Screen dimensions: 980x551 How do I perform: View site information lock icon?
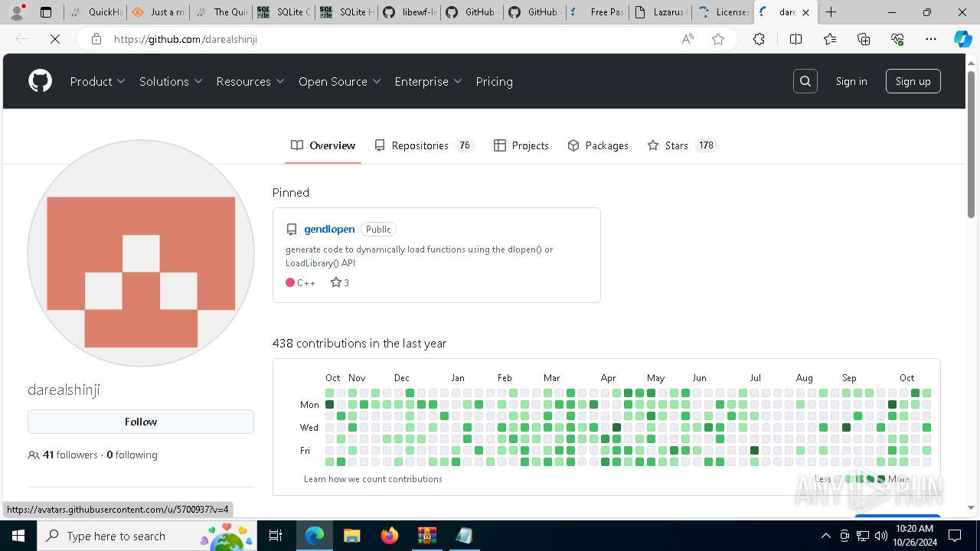(x=96, y=39)
